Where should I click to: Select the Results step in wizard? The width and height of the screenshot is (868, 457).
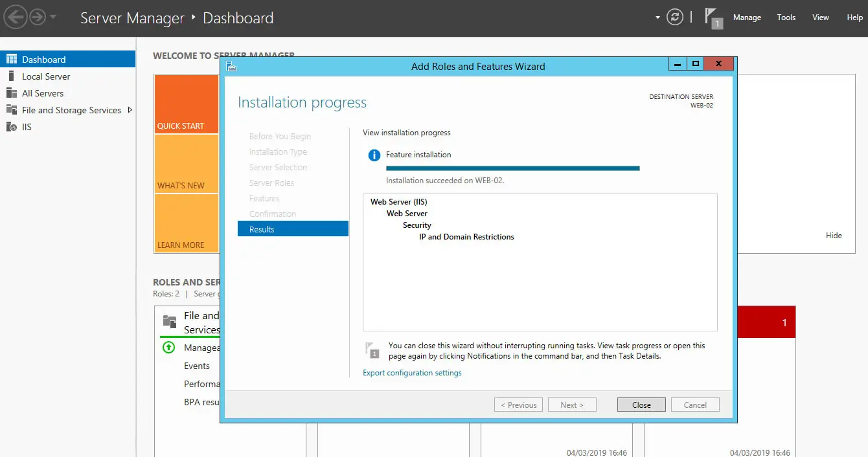(293, 229)
